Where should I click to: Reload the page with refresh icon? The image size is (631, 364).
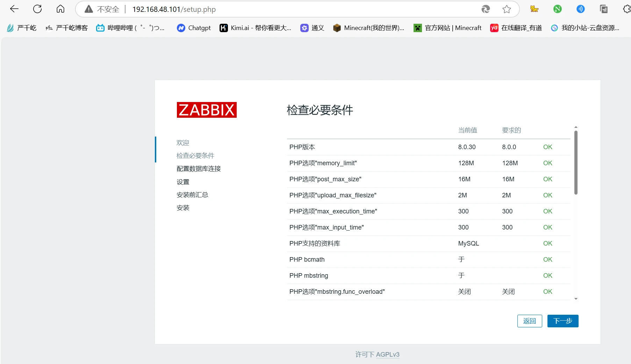(37, 9)
